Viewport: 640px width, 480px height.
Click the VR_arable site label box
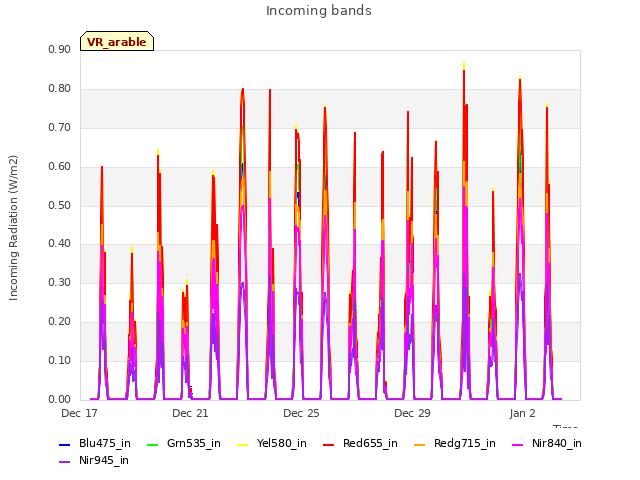117,41
